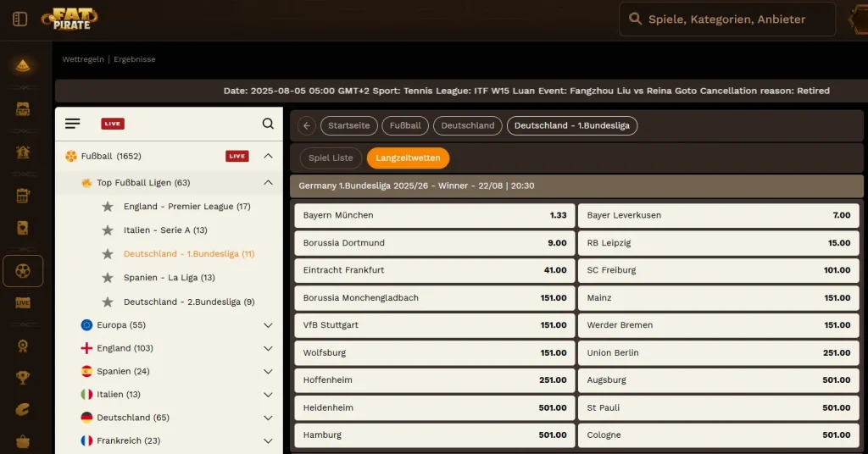The height and width of the screenshot is (454, 868).
Task: Toggle the LIVE badge in the Fußball row
Action: [x=237, y=156]
